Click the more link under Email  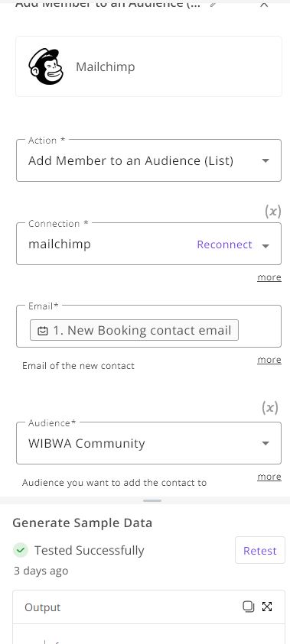(x=269, y=360)
